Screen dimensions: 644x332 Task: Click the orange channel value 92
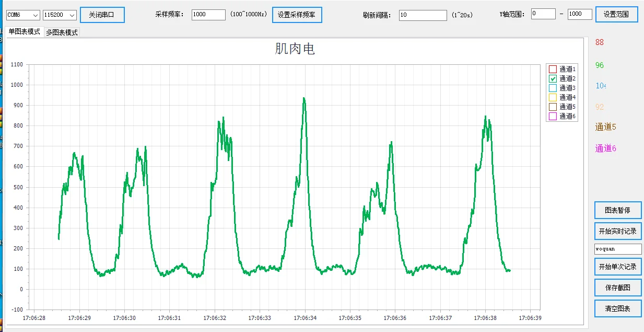(x=600, y=107)
